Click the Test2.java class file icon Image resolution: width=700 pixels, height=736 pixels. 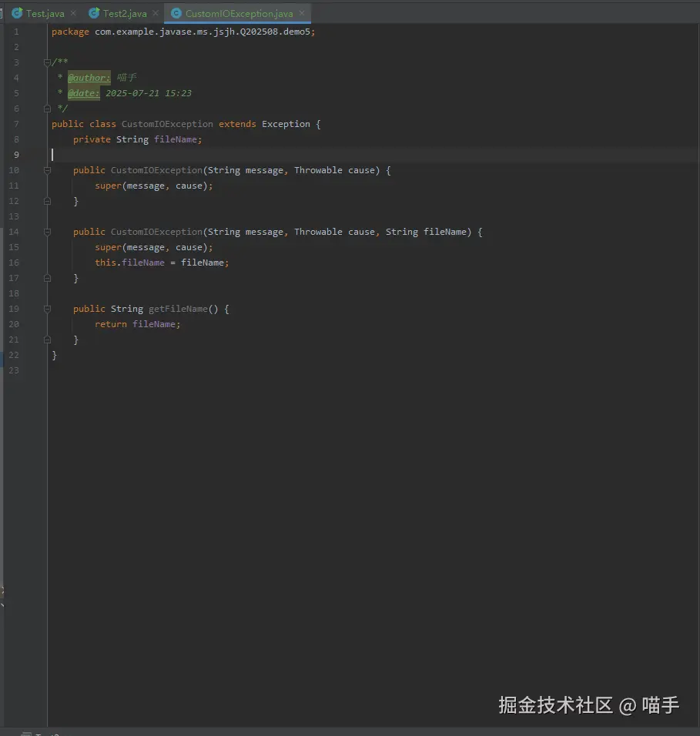[x=94, y=13]
